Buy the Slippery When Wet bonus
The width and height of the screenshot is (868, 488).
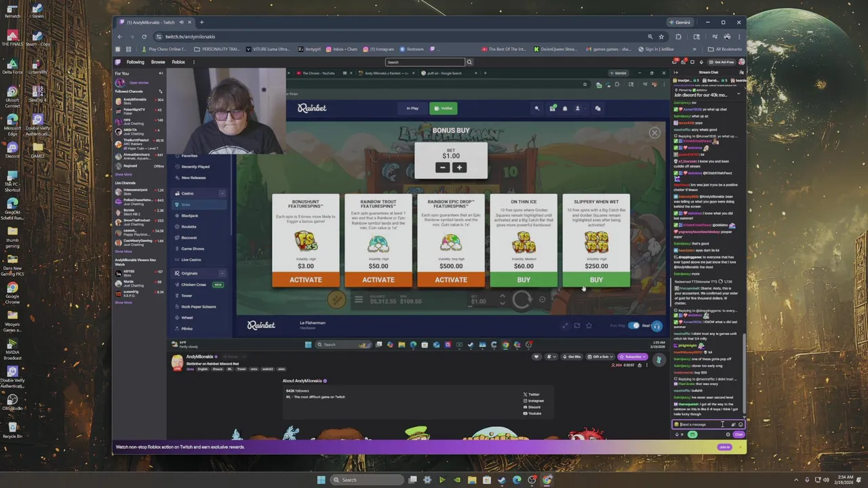(596, 279)
